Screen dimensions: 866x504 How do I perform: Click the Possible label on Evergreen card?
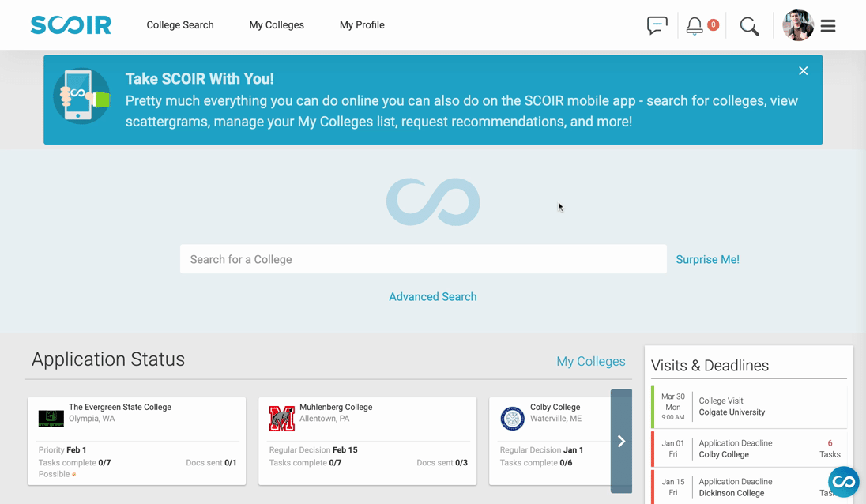pyautogui.click(x=54, y=474)
